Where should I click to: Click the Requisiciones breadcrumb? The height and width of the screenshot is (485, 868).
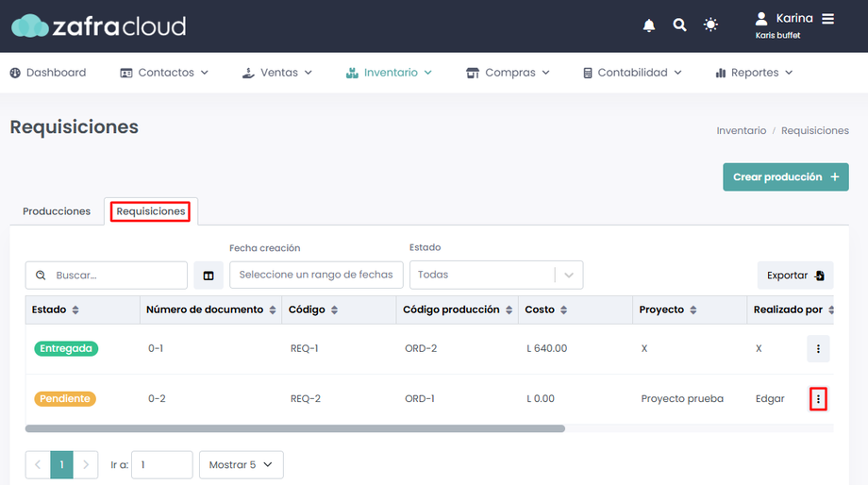pos(815,130)
